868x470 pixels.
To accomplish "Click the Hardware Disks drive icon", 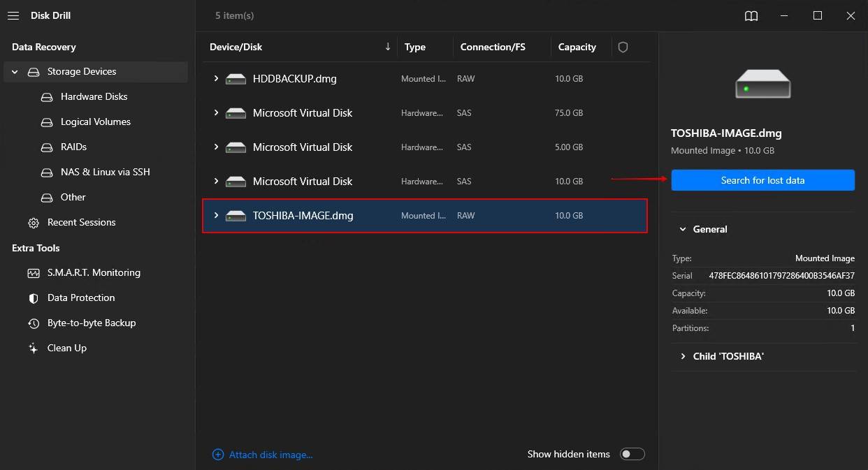I will pyautogui.click(x=47, y=97).
